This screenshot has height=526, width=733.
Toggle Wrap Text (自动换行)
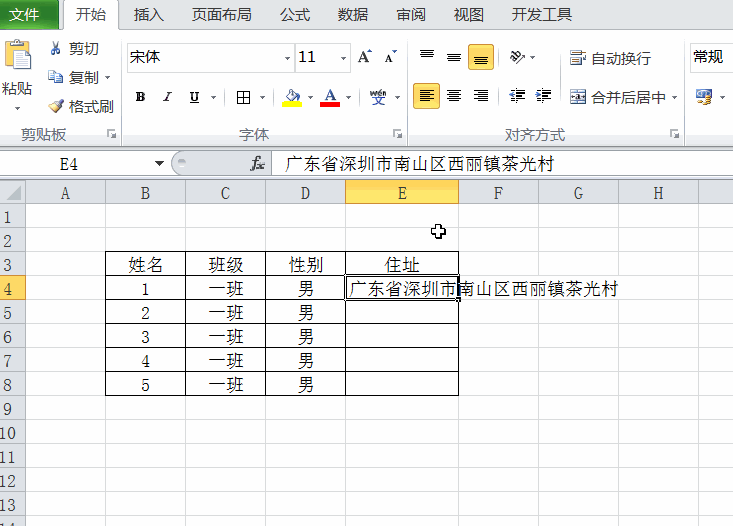click(x=611, y=58)
